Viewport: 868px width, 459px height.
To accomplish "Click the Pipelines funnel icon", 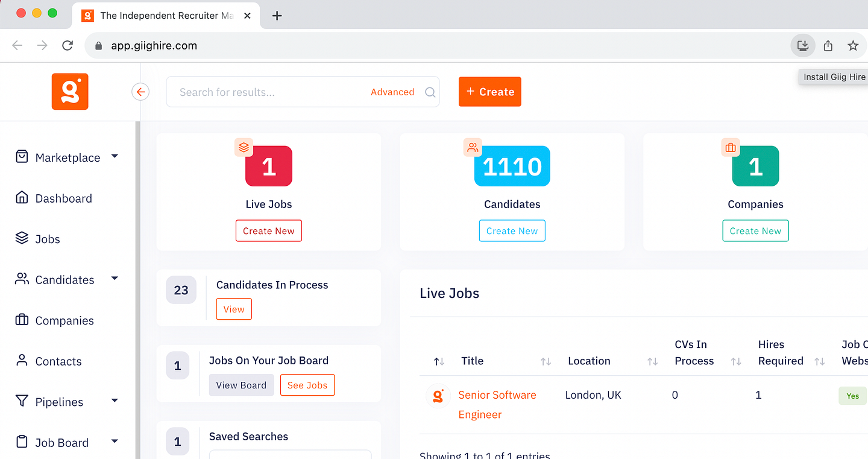I will click(x=22, y=401).
